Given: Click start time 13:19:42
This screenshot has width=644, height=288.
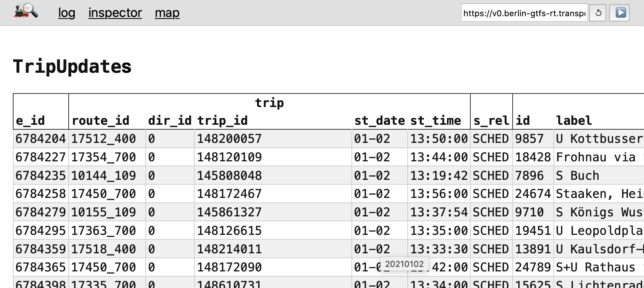Looking at the screenshot, I should 439,176.
